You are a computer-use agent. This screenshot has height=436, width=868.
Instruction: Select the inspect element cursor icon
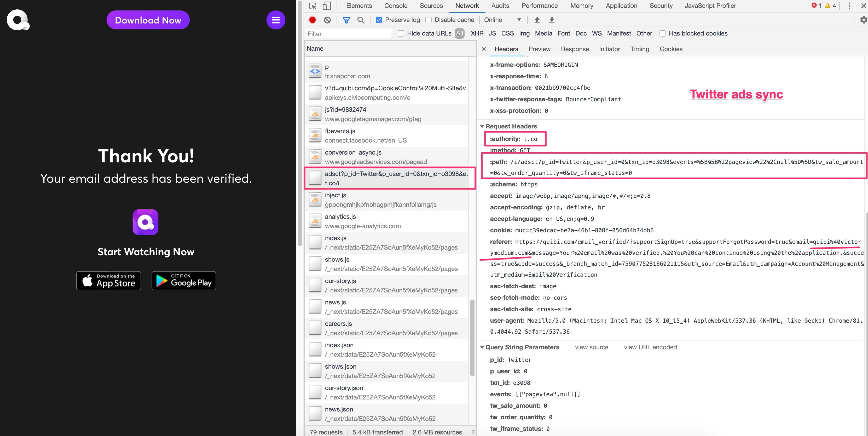tap(313, 6)
